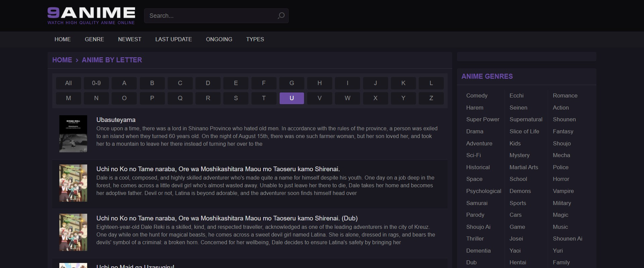Viewport: 644px width, 268px height.
Task: Open the HOME nav item
Action: 63,39
